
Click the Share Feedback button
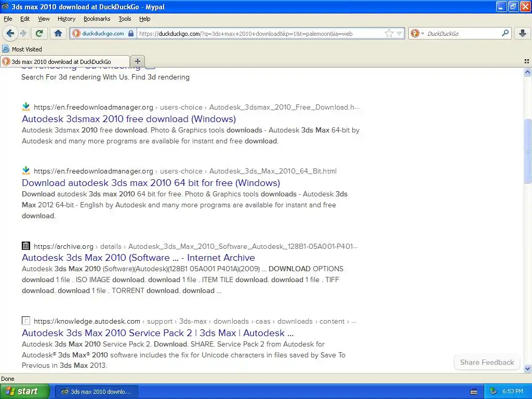(x=487, y=362)
